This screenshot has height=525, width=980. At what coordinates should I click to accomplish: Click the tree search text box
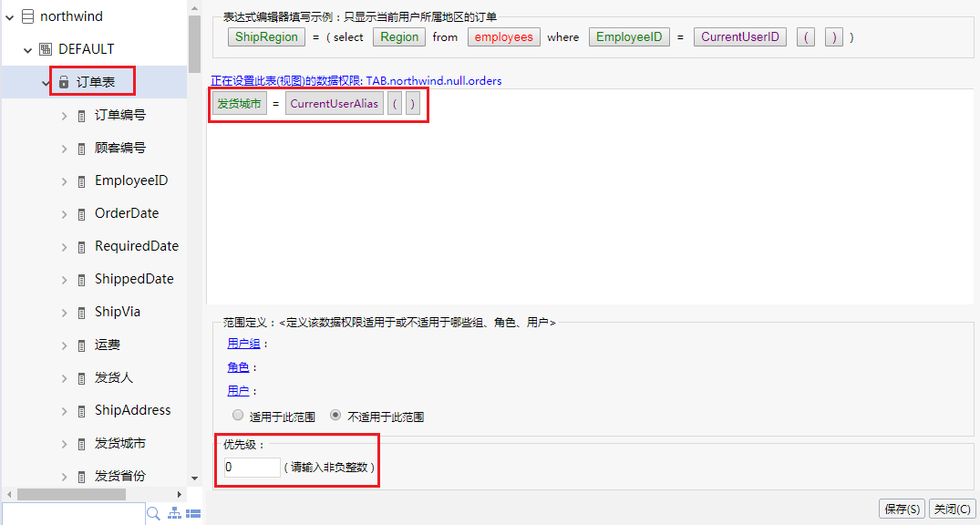click(x=73, y=513)
